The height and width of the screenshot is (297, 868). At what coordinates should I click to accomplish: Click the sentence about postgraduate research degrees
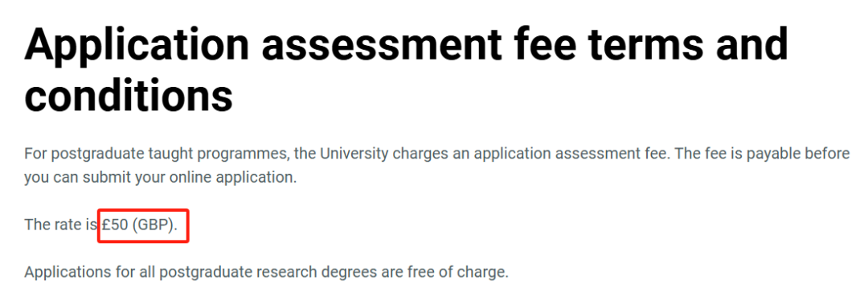pyautogui.click(x=266, y=272)
